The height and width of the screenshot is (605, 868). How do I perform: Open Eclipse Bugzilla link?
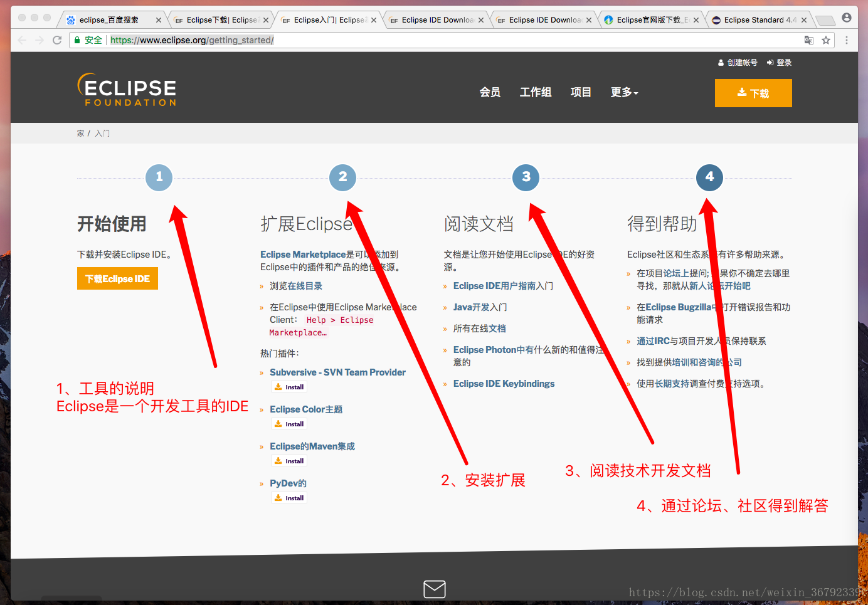click(679, 307)
